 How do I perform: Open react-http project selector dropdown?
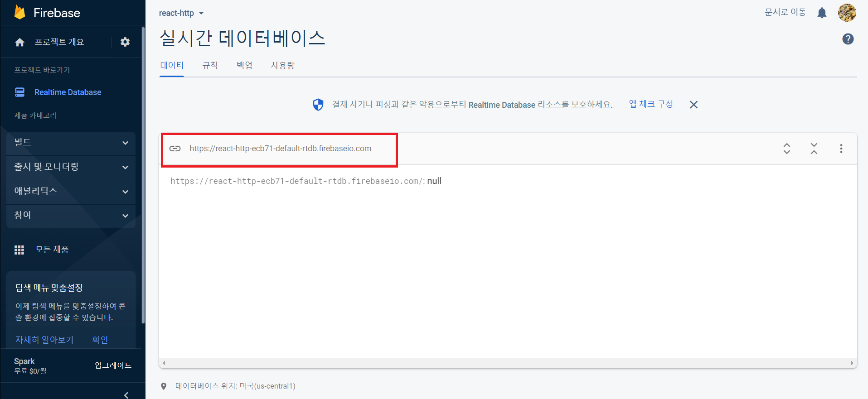[x=181, y=13]
